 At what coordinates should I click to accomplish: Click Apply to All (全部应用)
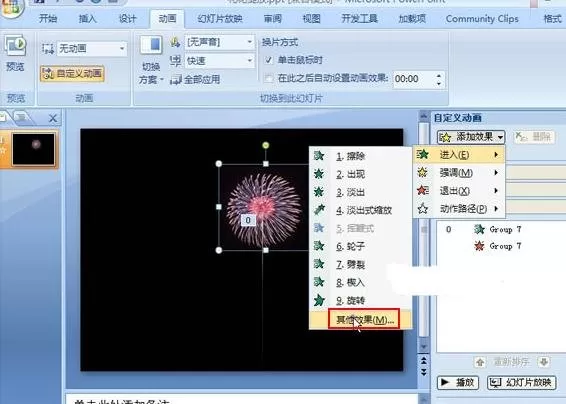click(x=195, y=79)
